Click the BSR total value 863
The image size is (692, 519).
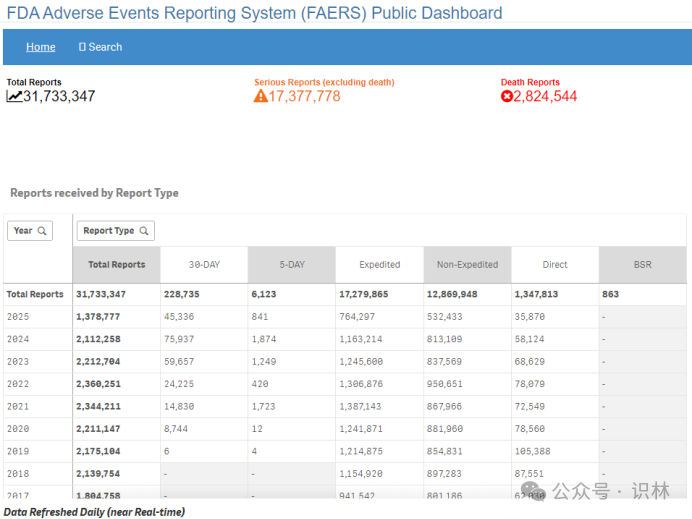pos(610,294)
